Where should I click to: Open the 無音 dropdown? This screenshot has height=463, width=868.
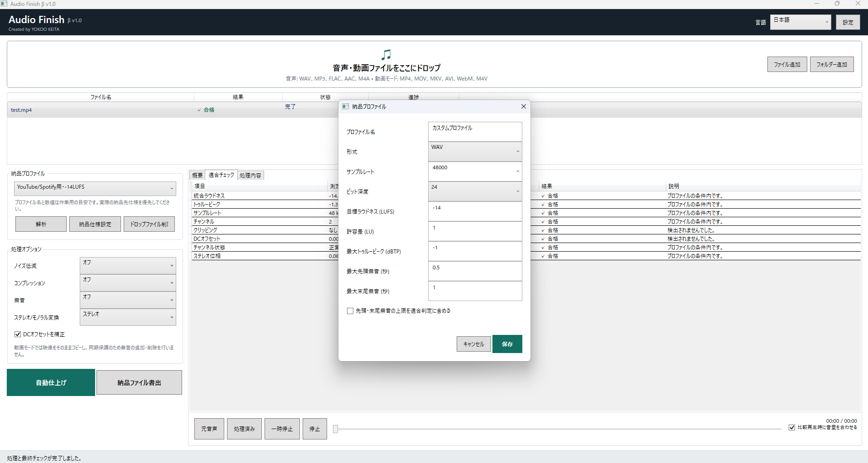pyautogui.click(x=128, y=300)
